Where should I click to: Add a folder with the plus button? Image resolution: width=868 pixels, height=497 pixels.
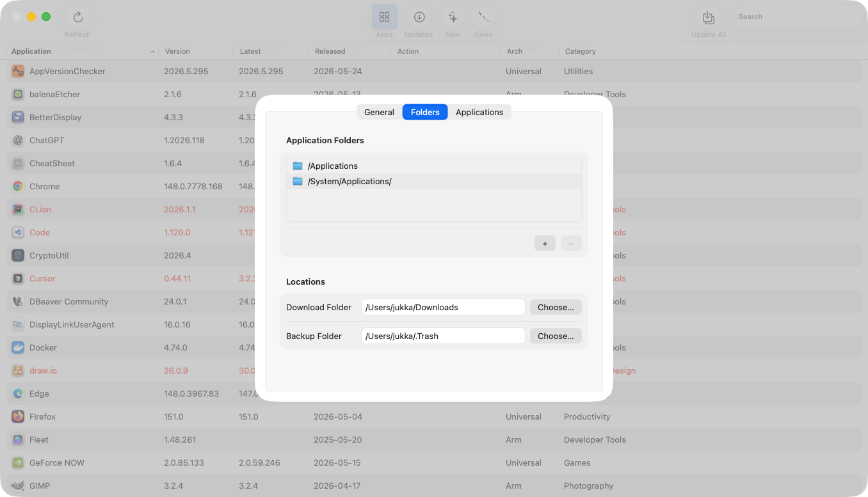coord(545,243)
